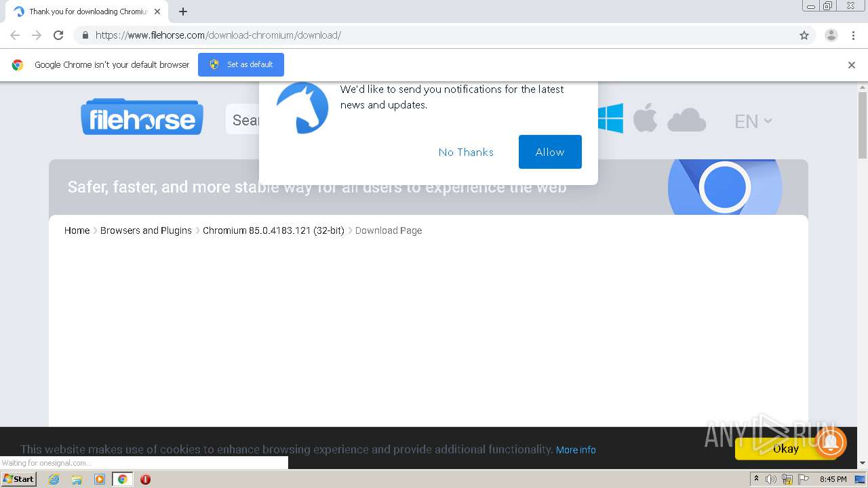Click the Chrome address bar URL

click(x=218, y=35)
